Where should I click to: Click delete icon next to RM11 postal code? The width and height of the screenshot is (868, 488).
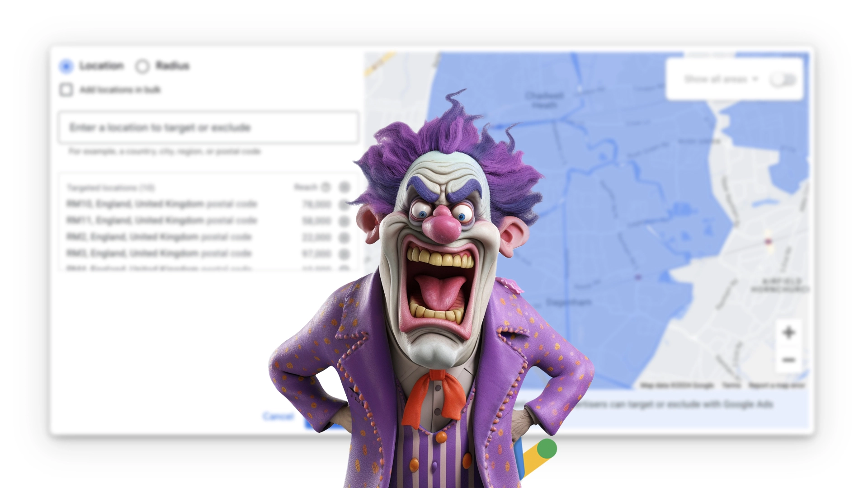tap(344, 221)
